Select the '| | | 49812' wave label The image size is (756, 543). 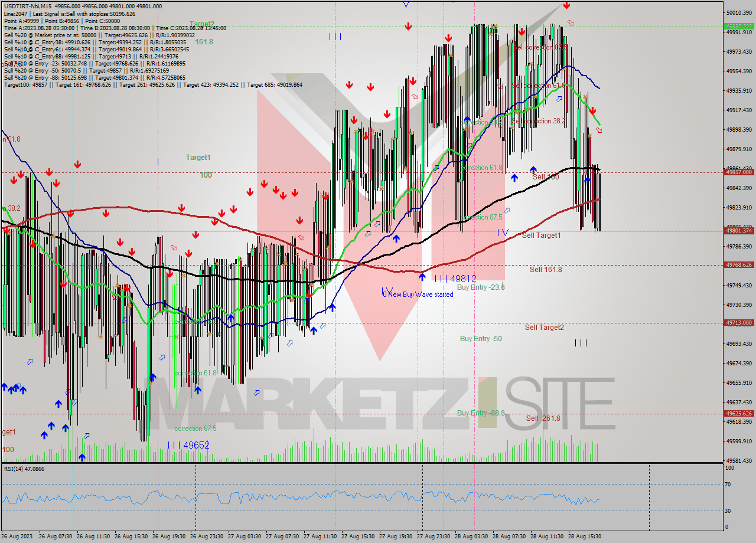click(x=455, y=278)
